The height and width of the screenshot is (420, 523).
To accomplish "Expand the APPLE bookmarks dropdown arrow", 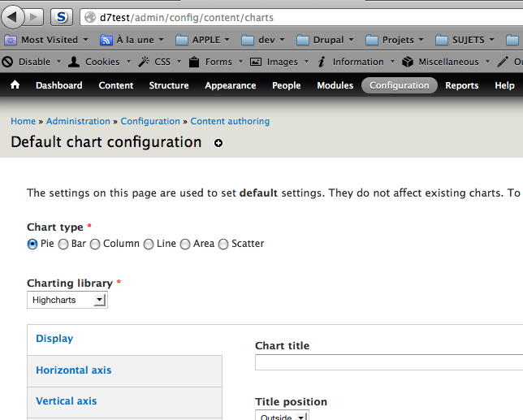I will [227, 40].
